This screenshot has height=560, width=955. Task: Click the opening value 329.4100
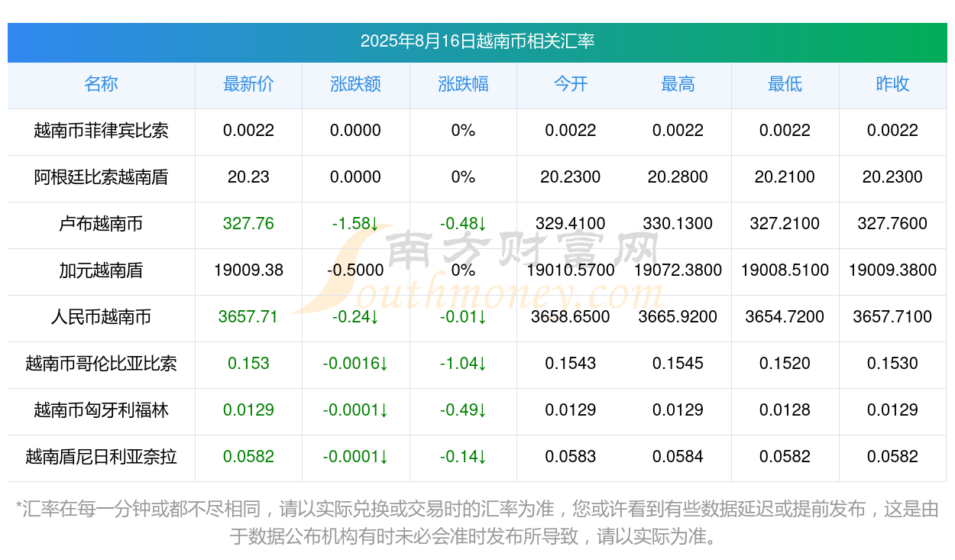click(x=571, y=224)
